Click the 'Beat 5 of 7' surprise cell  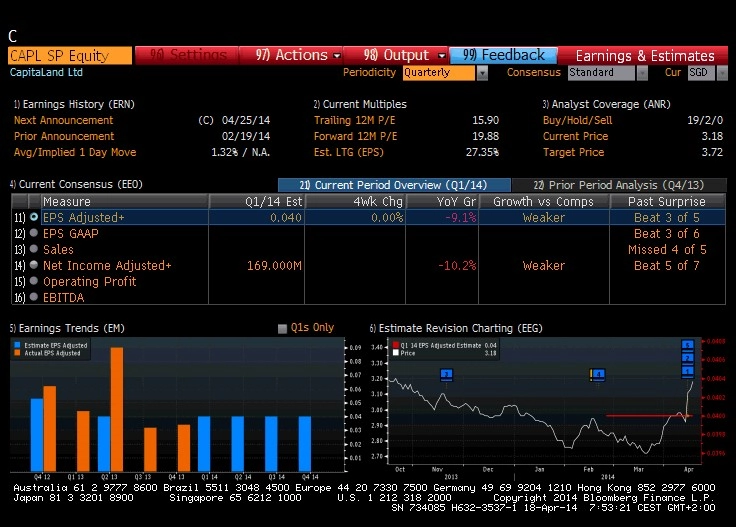point(667,266)
